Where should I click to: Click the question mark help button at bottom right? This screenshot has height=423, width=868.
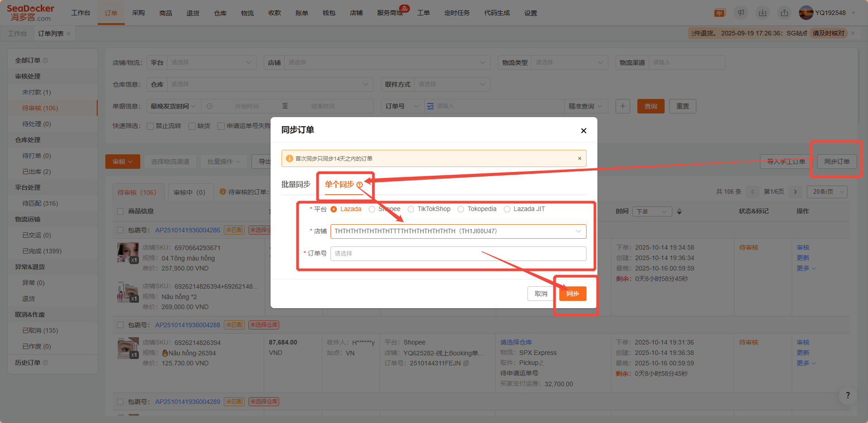[x=848, y=395]
